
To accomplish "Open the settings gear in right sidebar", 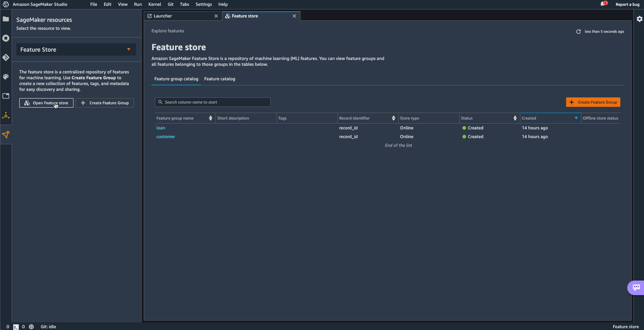I will click(639, 19).
